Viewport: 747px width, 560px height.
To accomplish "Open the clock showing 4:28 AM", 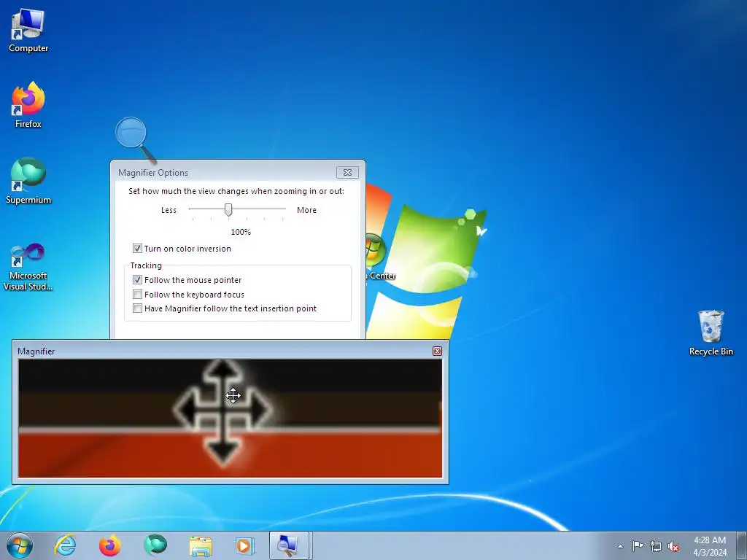I will click(x=709, y=546).
